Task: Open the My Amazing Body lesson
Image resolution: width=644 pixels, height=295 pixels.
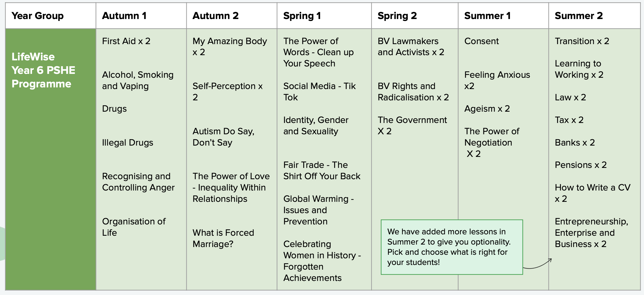Action: point(230,47)
